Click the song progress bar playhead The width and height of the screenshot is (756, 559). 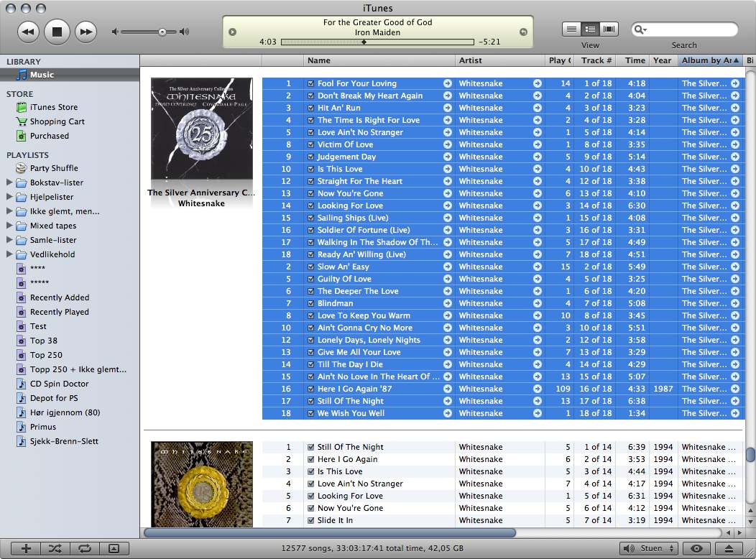[x=364, y=42]
